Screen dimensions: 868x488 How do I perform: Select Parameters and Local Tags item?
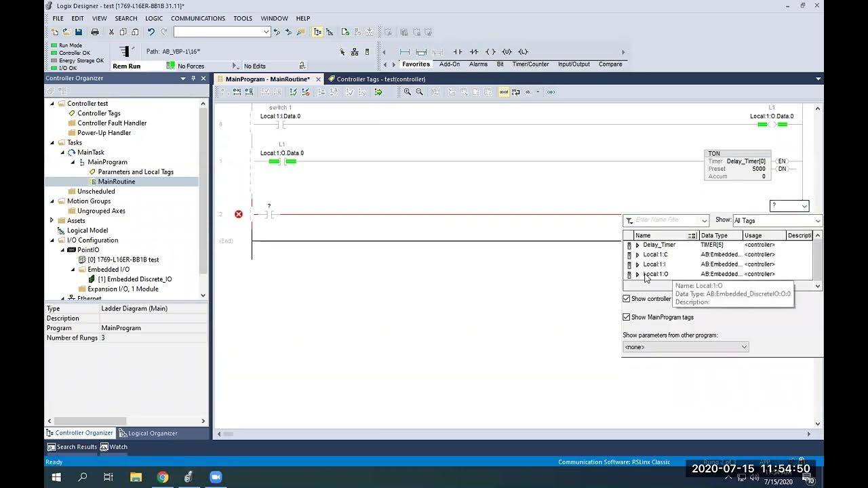pos(136,171)
